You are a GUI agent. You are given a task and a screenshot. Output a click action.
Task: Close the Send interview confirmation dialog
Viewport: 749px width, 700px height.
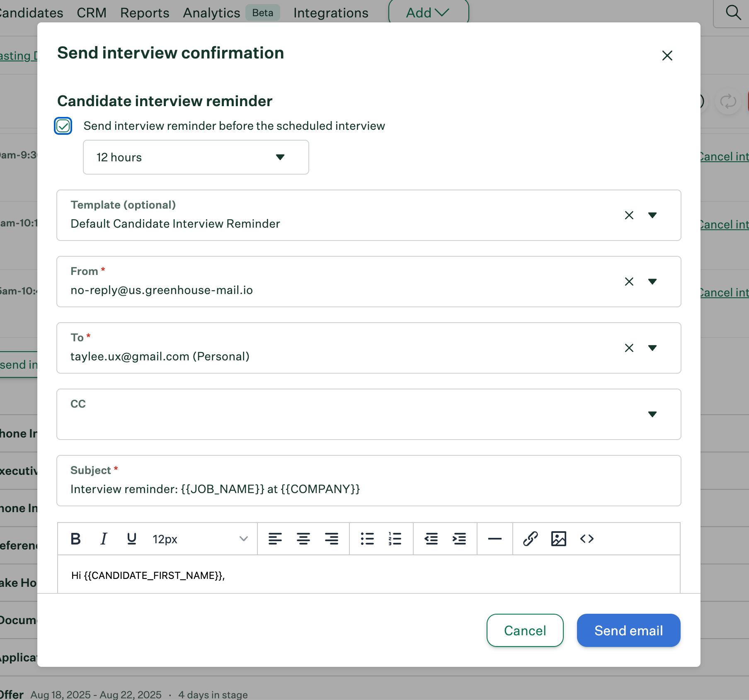(667, 56)
